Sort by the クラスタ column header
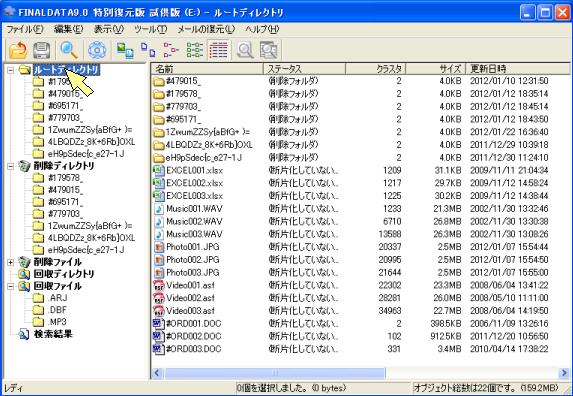 point(375,68)
